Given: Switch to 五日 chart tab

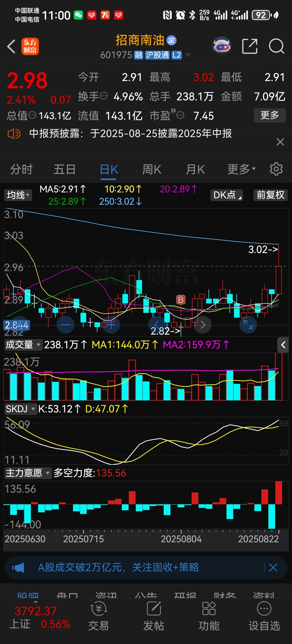Looking at the screenshot, I should (x=65, y=170).
